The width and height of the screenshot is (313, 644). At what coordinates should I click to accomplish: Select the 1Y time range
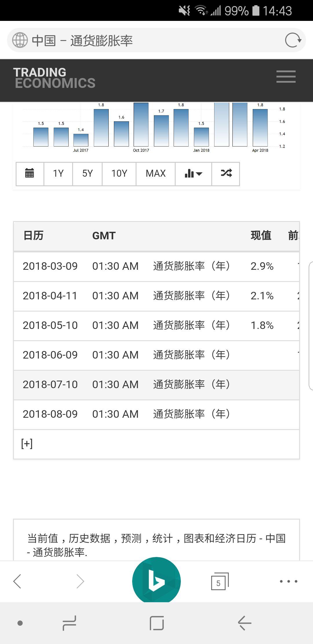click(58, 173)
